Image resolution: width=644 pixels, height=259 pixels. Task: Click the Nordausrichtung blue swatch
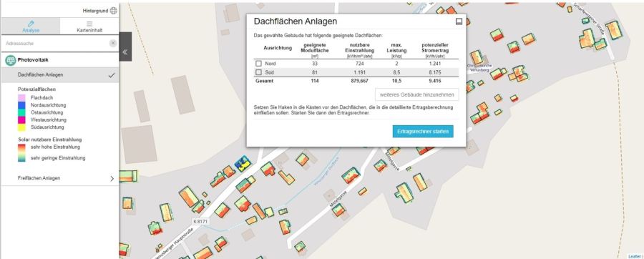(x=21, y=105)
